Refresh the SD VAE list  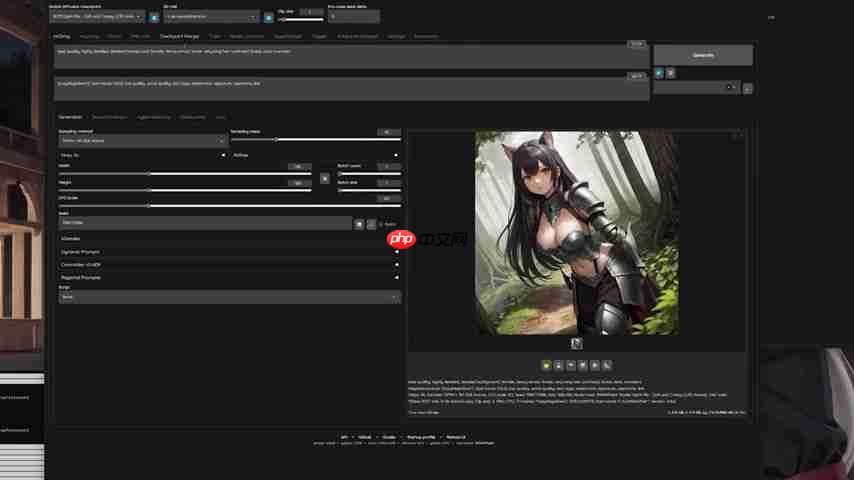(x=269, y=17)
